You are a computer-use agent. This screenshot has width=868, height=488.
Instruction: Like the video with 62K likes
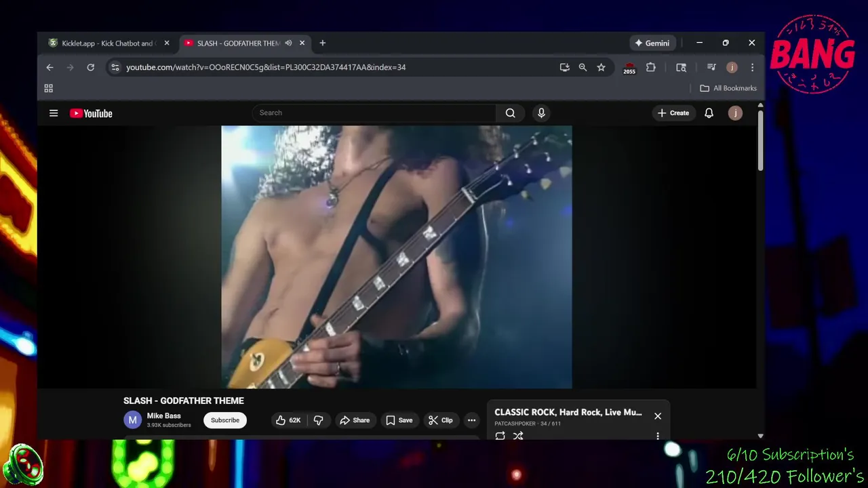click(x=288, y=420)
